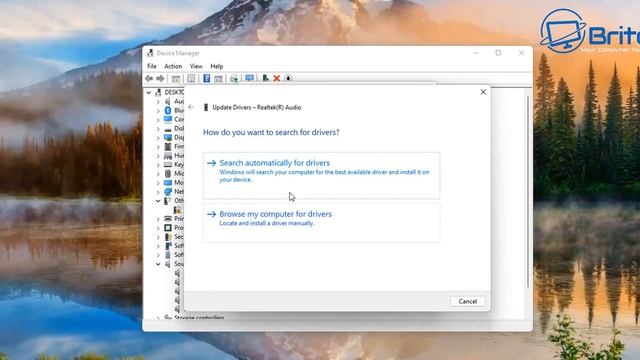
Task: Select the Security devices category icon
Action: pyautogui.click(x=168, y=237)
